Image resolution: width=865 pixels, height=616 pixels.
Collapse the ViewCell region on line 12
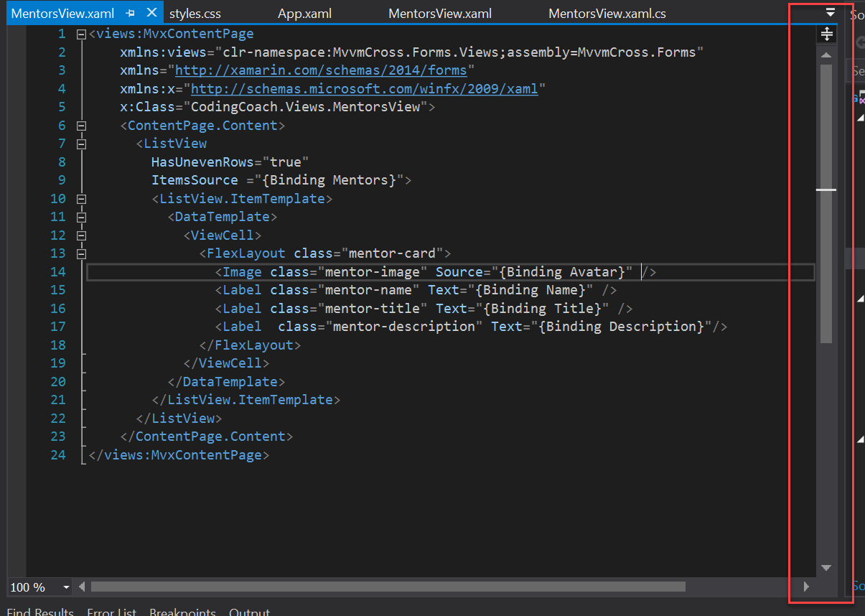point(81,235)
